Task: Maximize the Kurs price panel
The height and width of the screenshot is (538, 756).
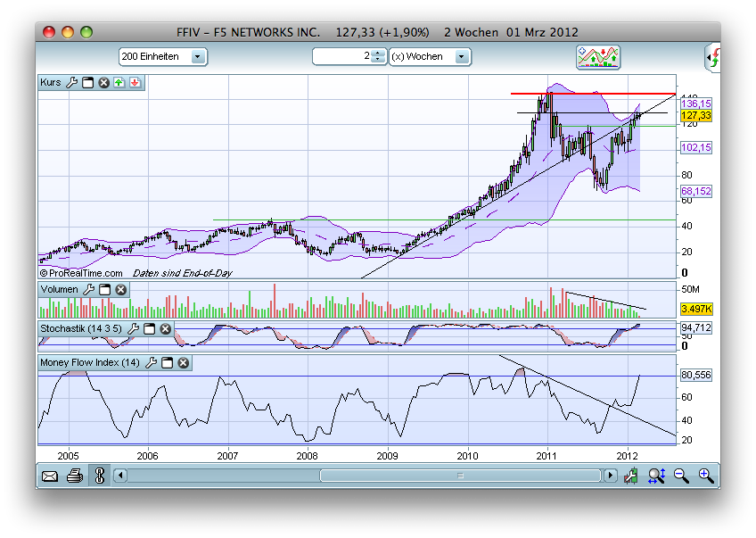Action: click(87, 82)
